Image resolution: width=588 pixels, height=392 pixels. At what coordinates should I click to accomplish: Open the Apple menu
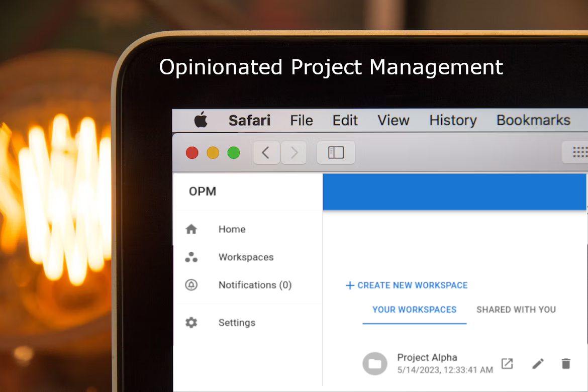[x=201, y=121]
